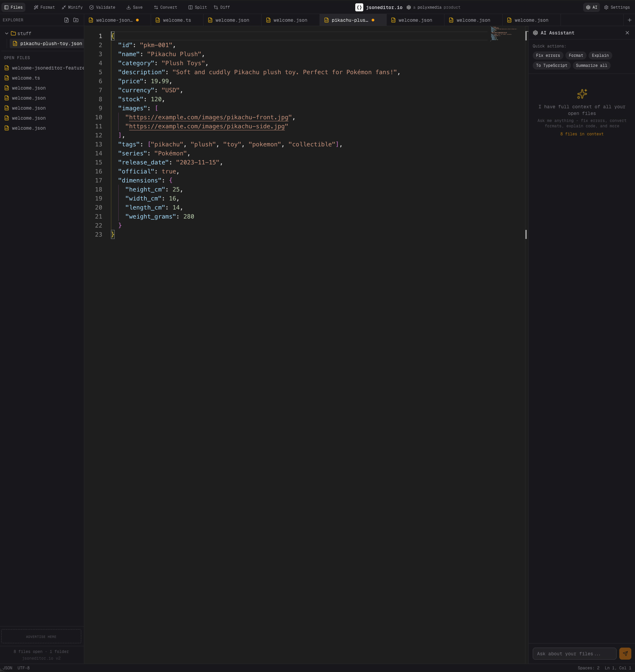Create a new file in Explorer

67,20
